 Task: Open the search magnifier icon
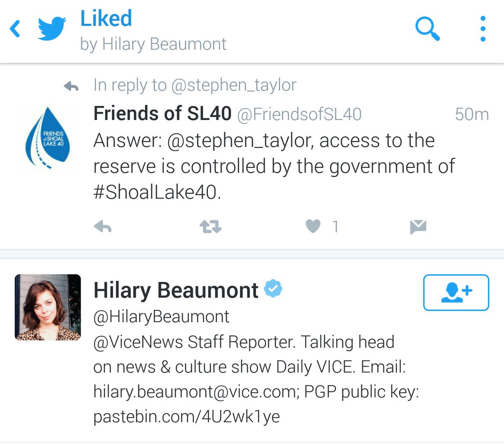[427, 29]
